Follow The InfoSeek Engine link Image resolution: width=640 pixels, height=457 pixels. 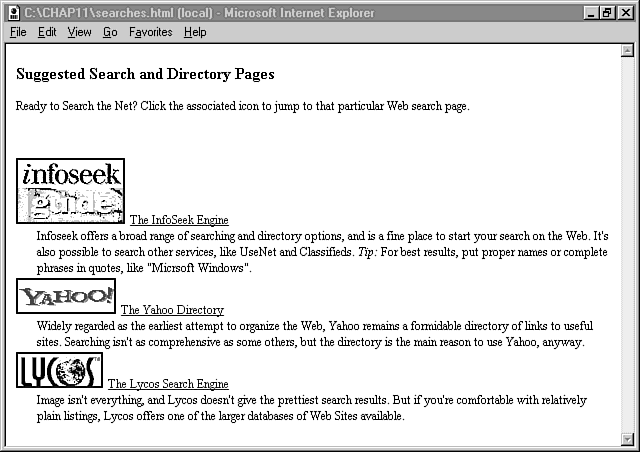pos(179,220)
